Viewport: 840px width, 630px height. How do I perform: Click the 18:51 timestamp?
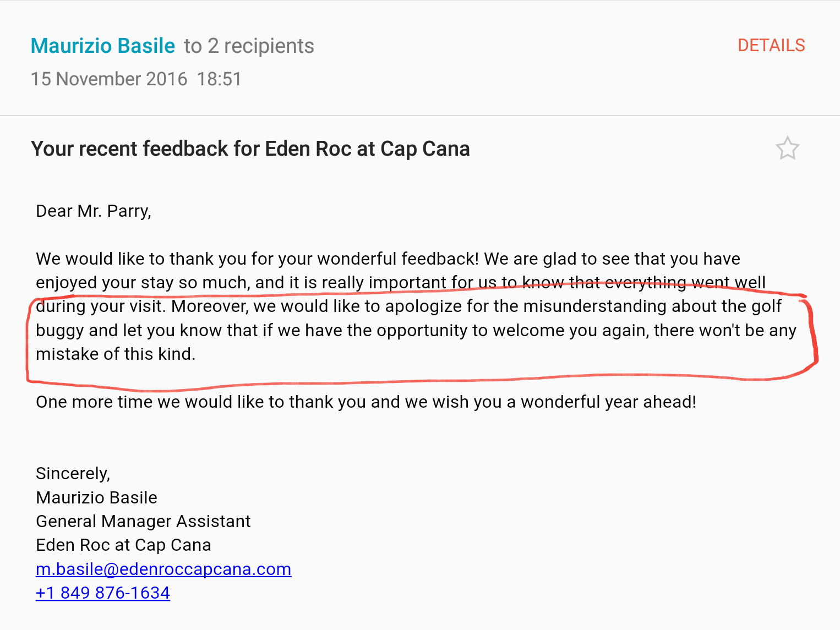tap(219, 79)
